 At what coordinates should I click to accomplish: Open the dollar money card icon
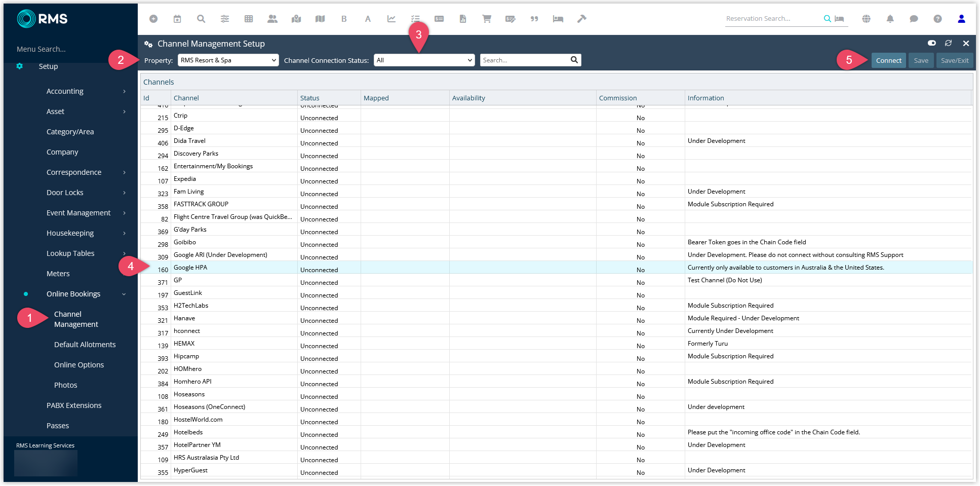pos(439,19)
